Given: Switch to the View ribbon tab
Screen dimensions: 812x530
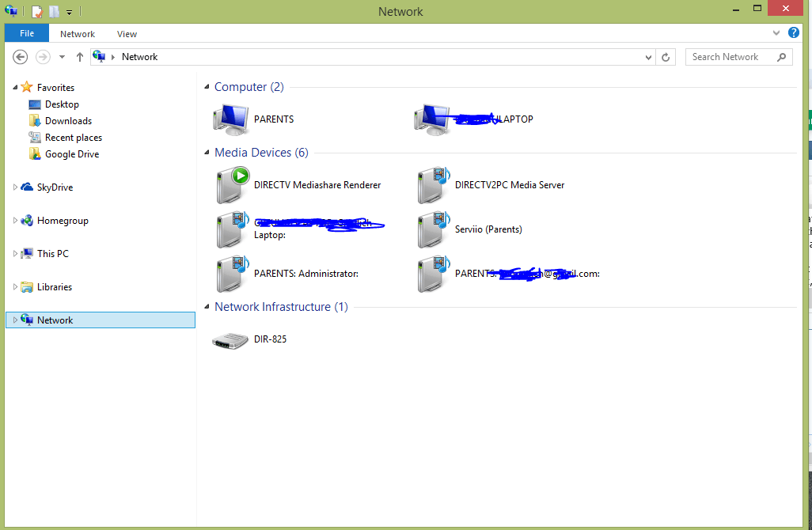Looking at the screenshot, I should pyautogui.click(x=127, y=34).
